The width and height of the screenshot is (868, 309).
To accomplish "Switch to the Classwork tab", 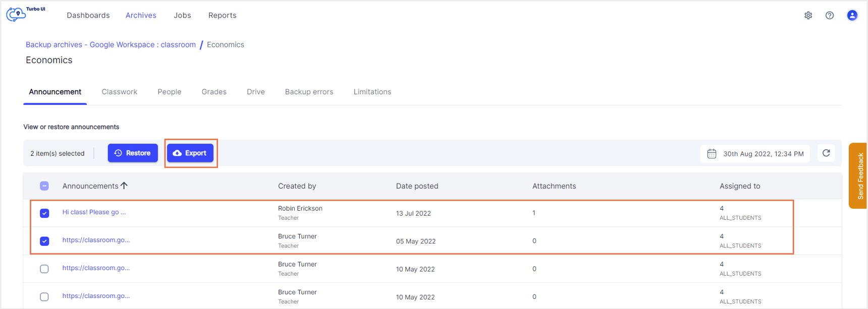I will [x=119, y=92].
